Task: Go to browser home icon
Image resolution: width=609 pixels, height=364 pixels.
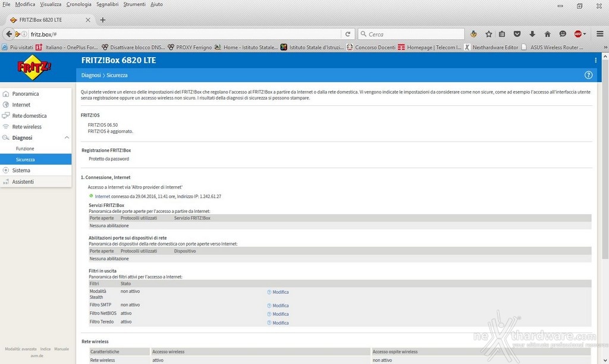Action: (x=547, y=34)
